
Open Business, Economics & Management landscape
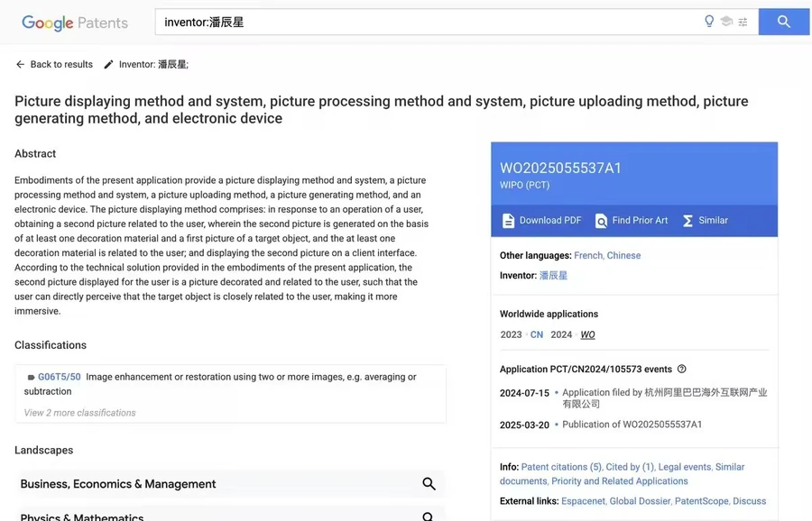pos(230,484)
